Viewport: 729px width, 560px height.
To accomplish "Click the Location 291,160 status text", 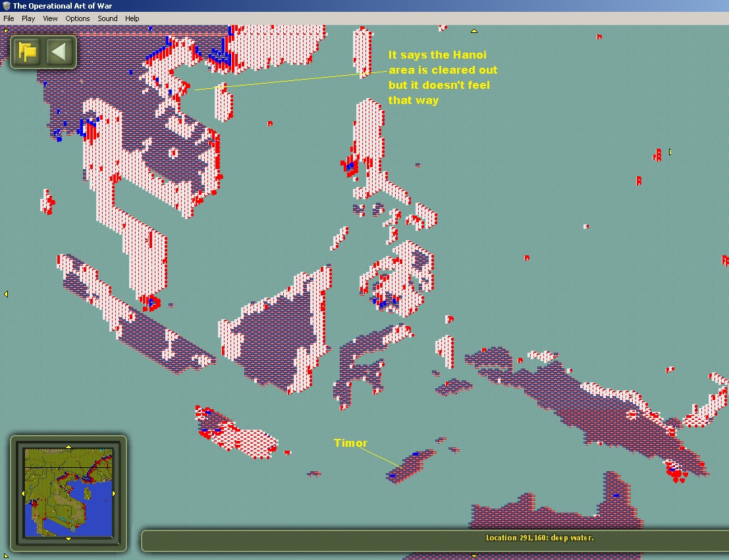I will tap(540, 538).
